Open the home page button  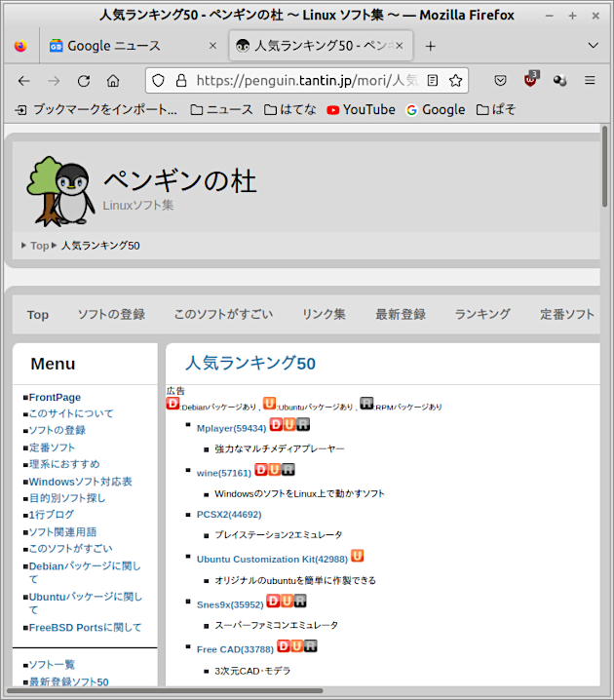pos(113,81)
